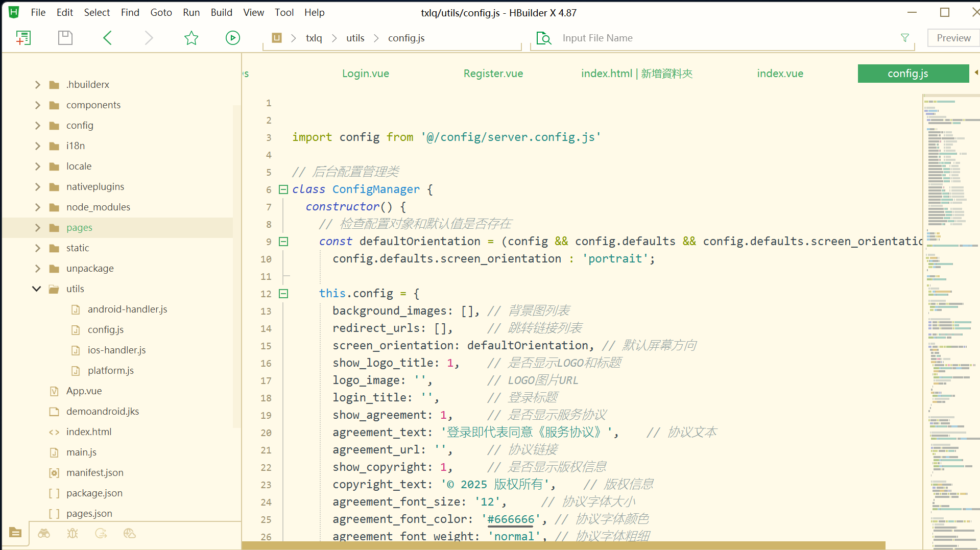Click the Preview button
Screen dimensions: 980x550
click(953, 38)
